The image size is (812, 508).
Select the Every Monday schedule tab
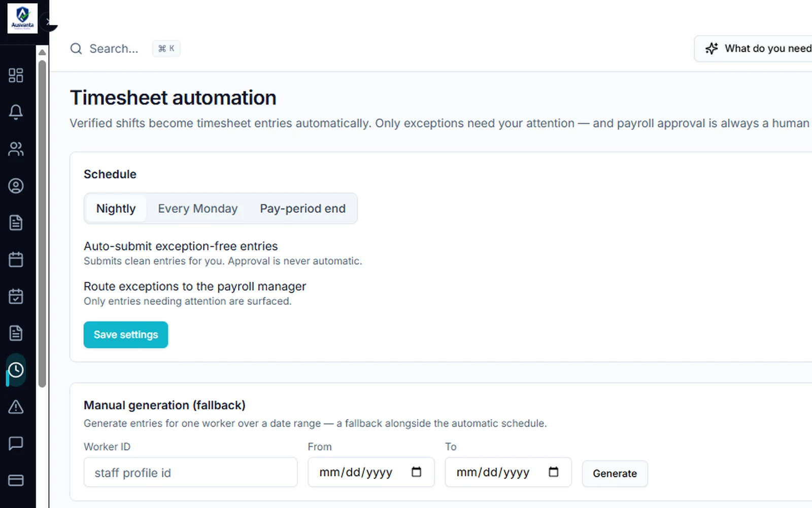click(198, 208)
